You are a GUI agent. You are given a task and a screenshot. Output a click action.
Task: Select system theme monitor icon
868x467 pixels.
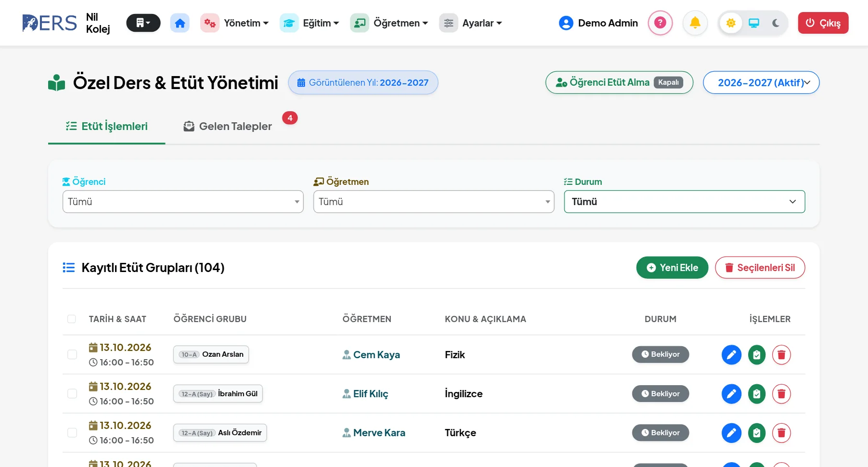[754, 23]
